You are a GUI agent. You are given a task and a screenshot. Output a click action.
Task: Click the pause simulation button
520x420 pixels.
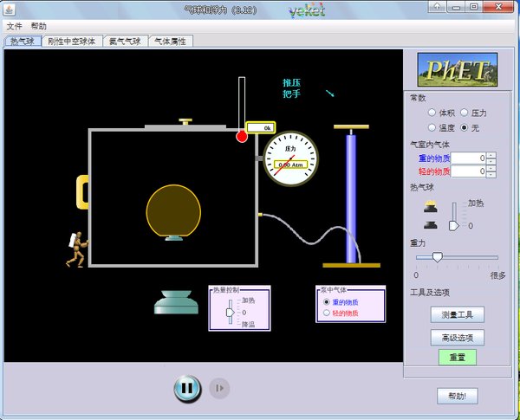(x=185, y=388)
